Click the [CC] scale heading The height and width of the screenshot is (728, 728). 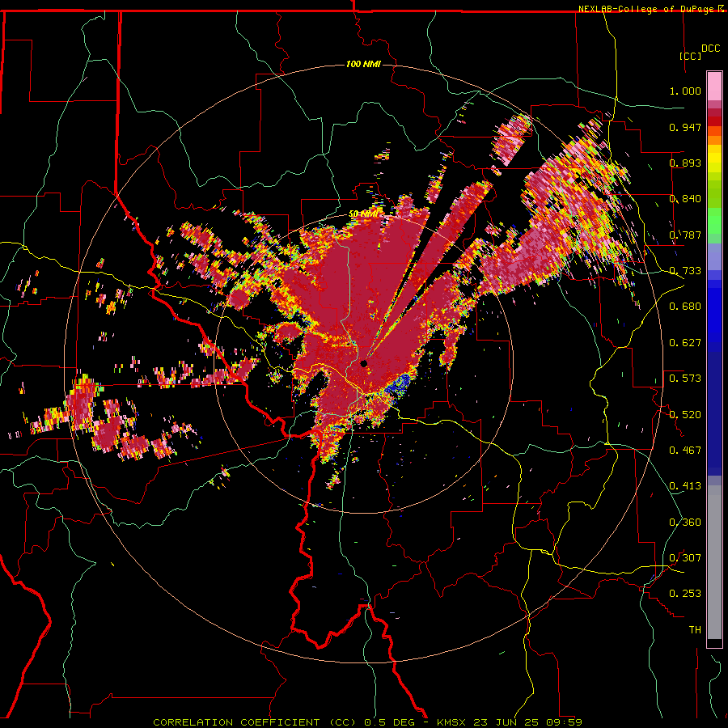point(691,56)
